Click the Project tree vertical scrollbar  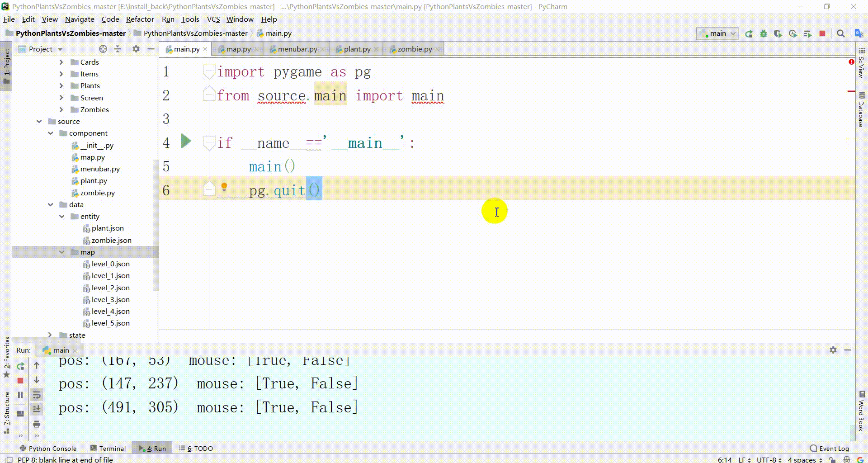point(156,225)
